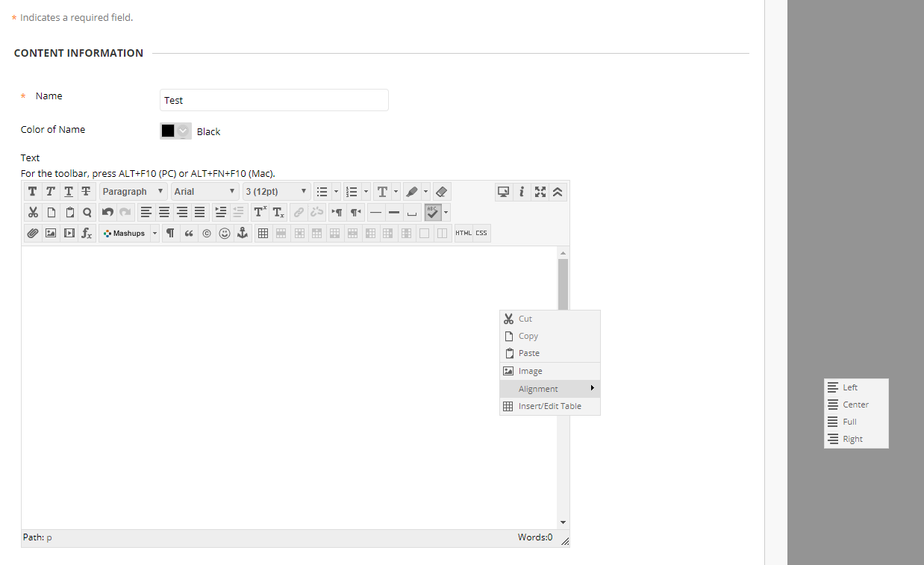
Task: Open the Arial font family dropdown
Action: click(205, 192)
